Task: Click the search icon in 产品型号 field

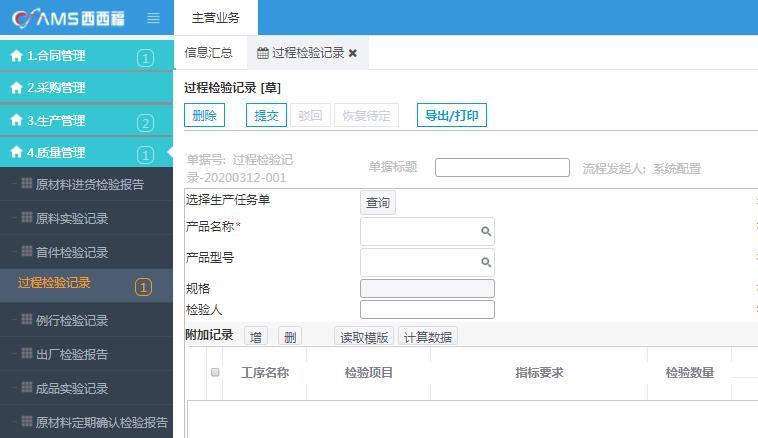Action: [x=486, y=262]
